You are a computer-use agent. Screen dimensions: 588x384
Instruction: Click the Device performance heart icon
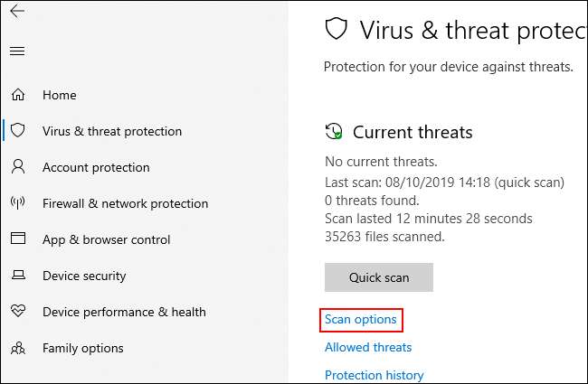[x=17, y=312]
